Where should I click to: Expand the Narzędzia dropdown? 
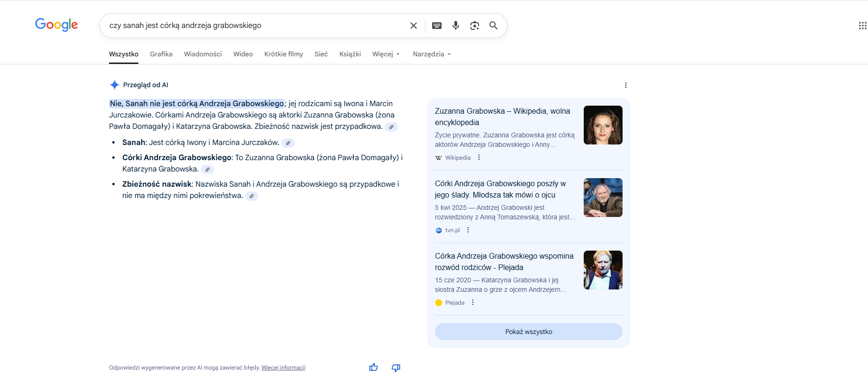coord(431,54)
